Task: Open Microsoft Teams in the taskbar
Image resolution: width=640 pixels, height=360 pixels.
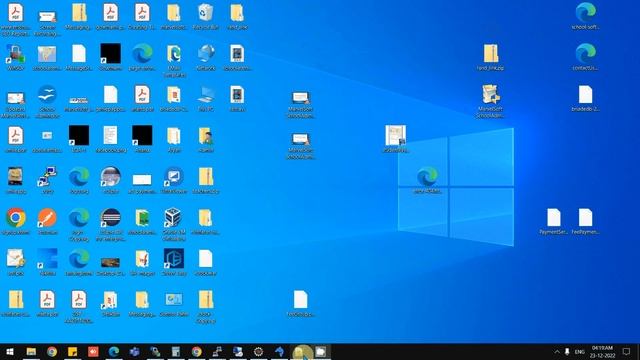Action: (x=134, y=351)
